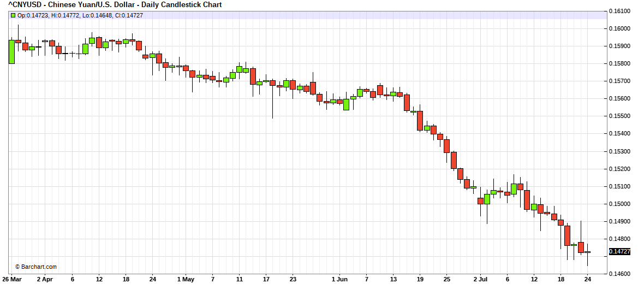Click the 0.15500 price axis label
Viewport: 644px width, 289px height.
(x=619, y=116)
